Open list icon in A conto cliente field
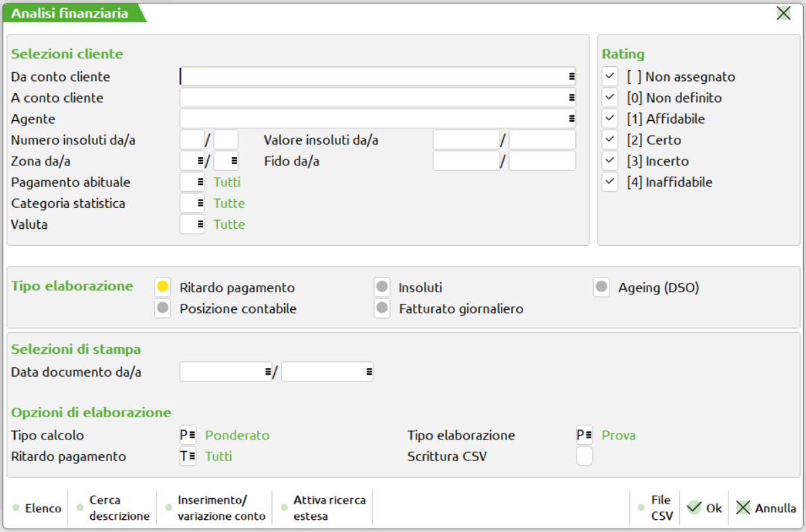 tap(571, 98)
